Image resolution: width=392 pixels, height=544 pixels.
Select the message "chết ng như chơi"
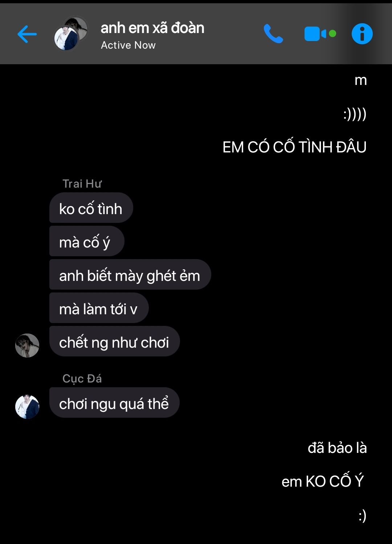(114, 341)
